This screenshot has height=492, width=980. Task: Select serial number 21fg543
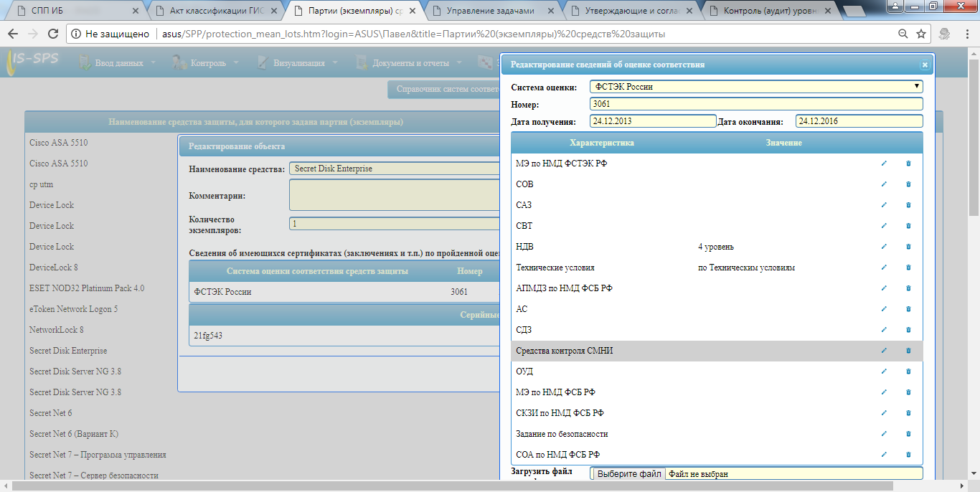tap(345, 335)
